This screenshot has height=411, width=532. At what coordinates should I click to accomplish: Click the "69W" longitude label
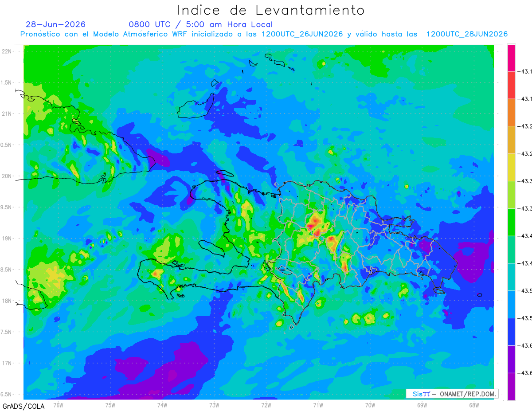(x=422, y=405)
